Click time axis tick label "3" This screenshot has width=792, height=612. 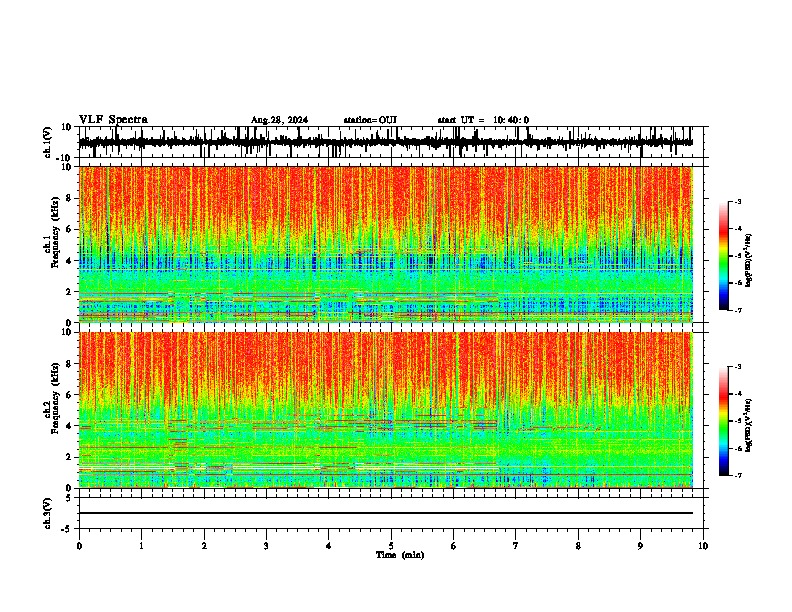tap(266, 546)
